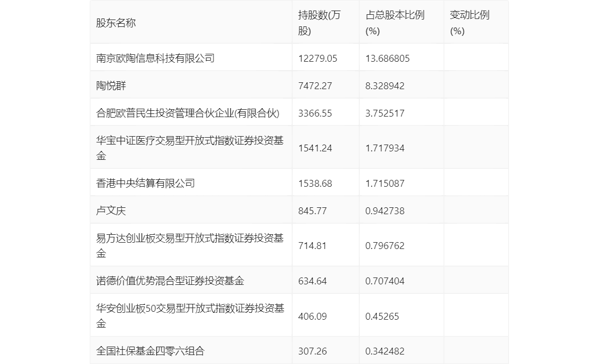Select the value 406.09
The height and width of the screenshot is (364, 599).
[x=312, y=317]
